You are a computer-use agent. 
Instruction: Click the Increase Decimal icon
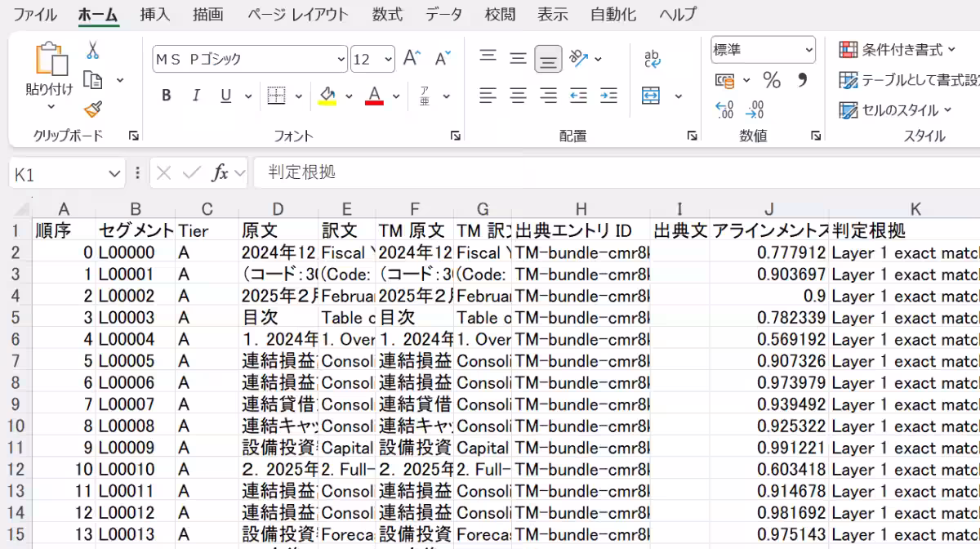[724, 109]
